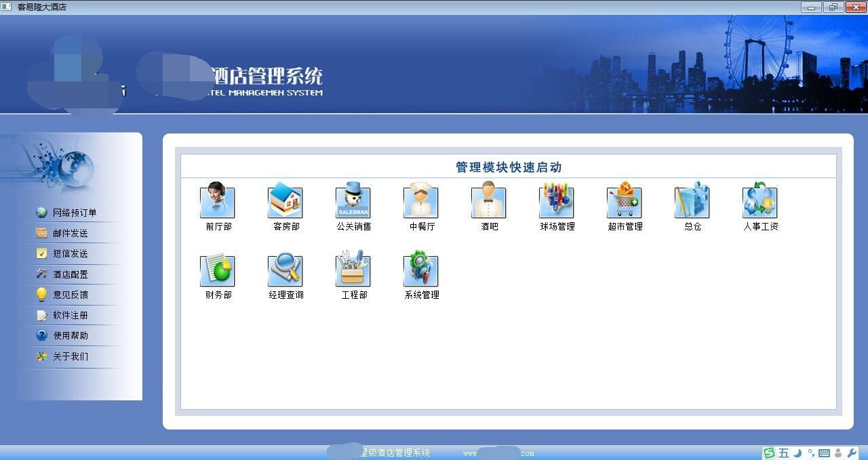
Task: Select 短信发送 in the sidebar
Action: click(71, 253)
